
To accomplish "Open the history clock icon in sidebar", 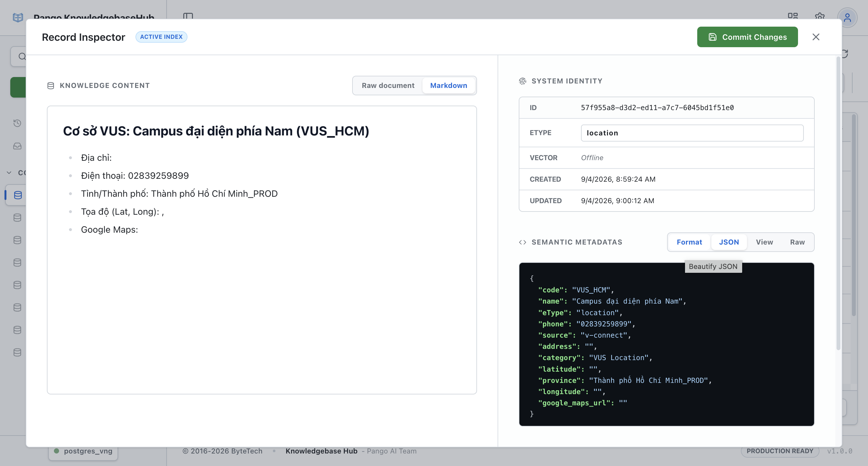I will coord(17,123).
